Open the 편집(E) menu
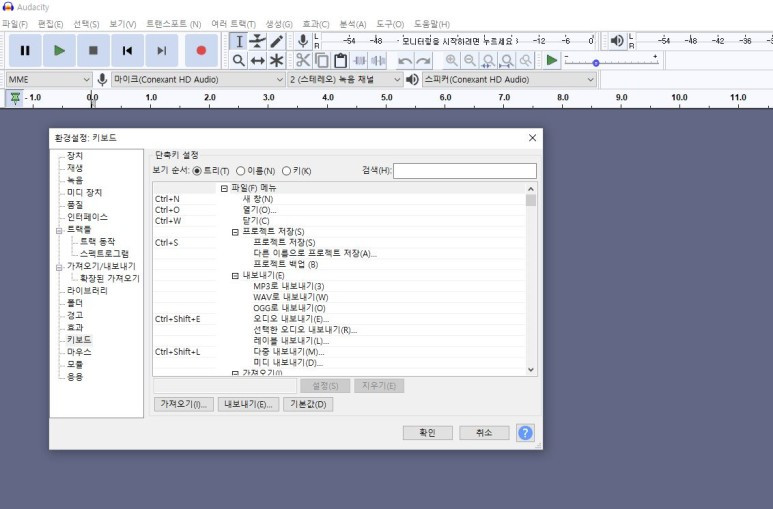The image size is (773, 509). click(x=51, y=24)
